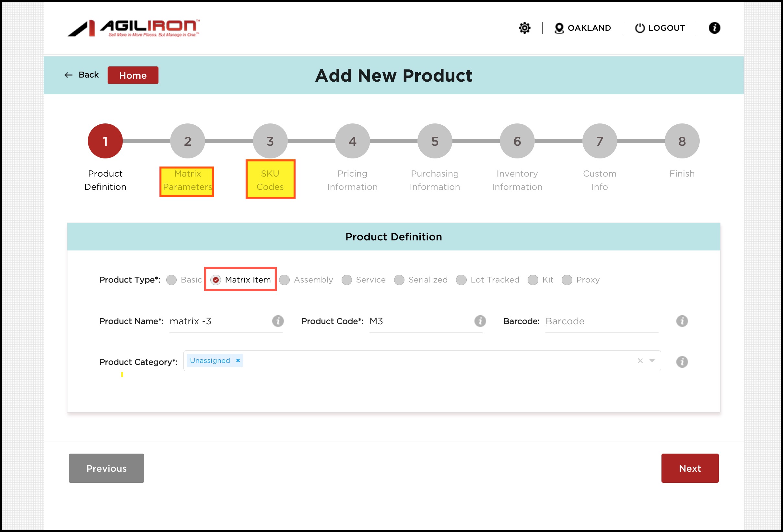Click the Home button
Viewport: 783px width, 532px height.
133,75
